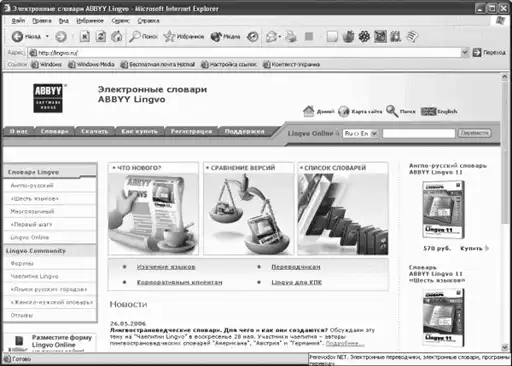Expand the address bar dropdown arrow

click(465, 52)
